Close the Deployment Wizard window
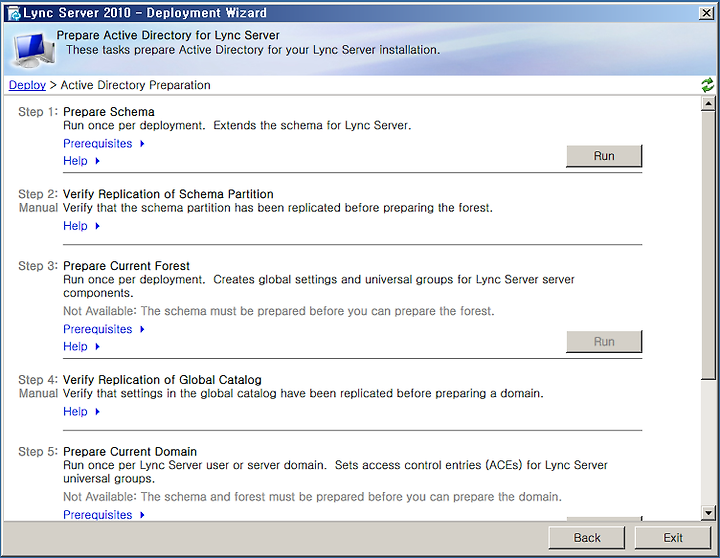This screenshot has height=558, width=720. [706, 13]
